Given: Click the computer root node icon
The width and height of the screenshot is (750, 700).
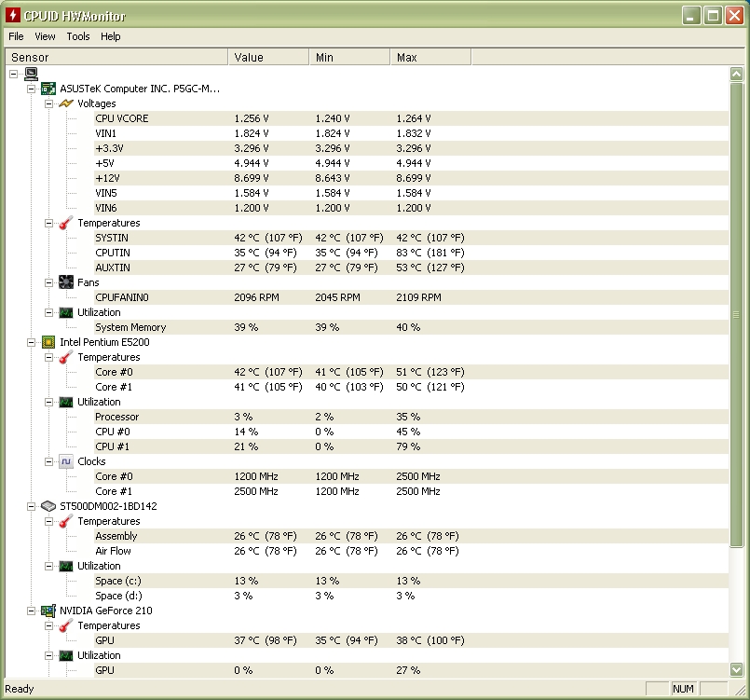Looking at the screenshot, I should tap(32, 74).
